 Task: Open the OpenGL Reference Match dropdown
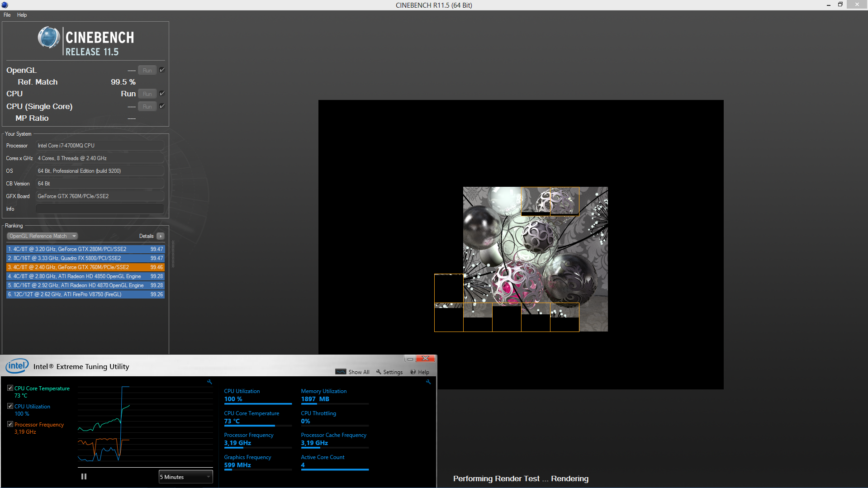coord(43,236)
